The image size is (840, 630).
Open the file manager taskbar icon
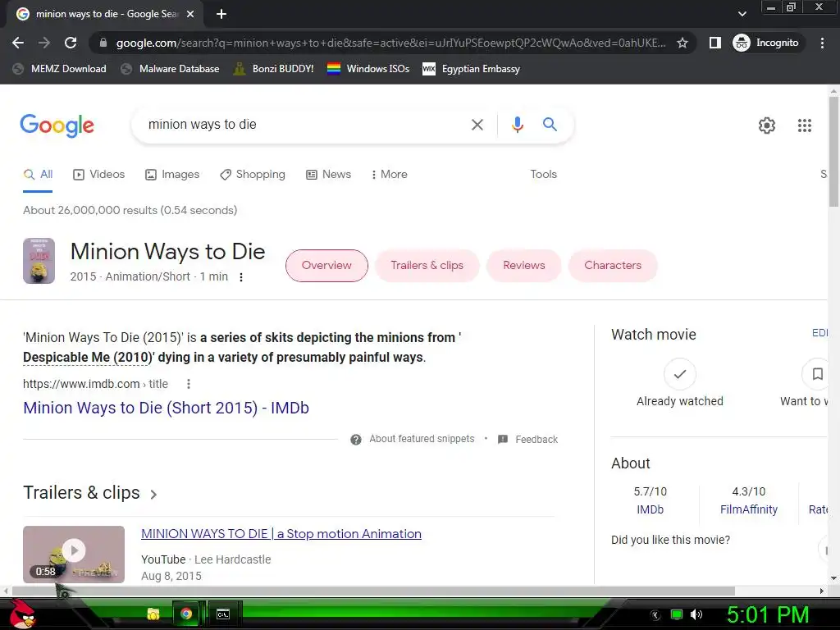coord(153,614)
